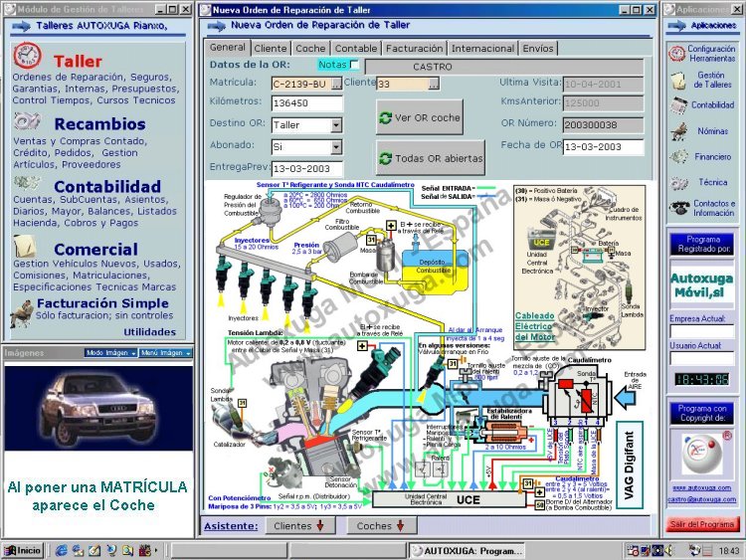Click the Nóminas icon
Screen dimensions: 746x560
click(679, 131)
